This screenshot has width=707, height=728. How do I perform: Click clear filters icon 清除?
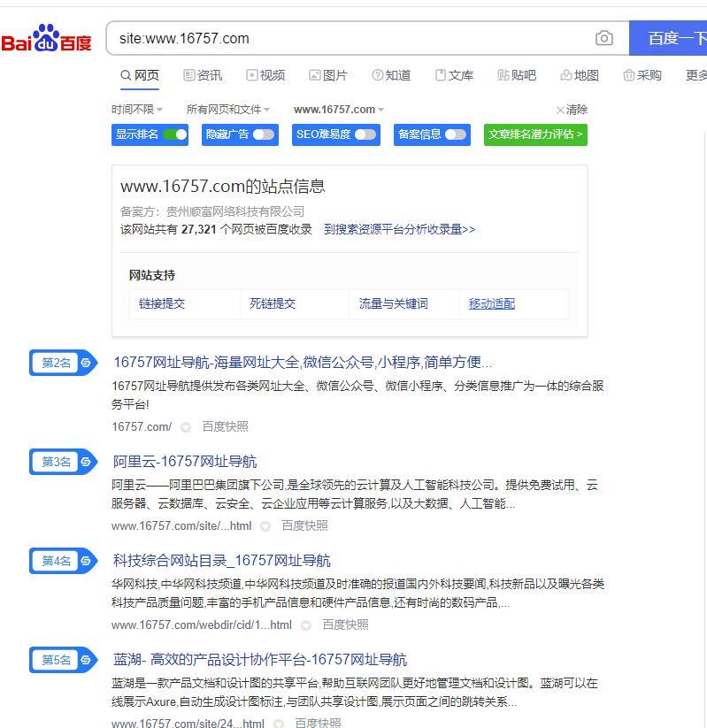click(572, 110)
